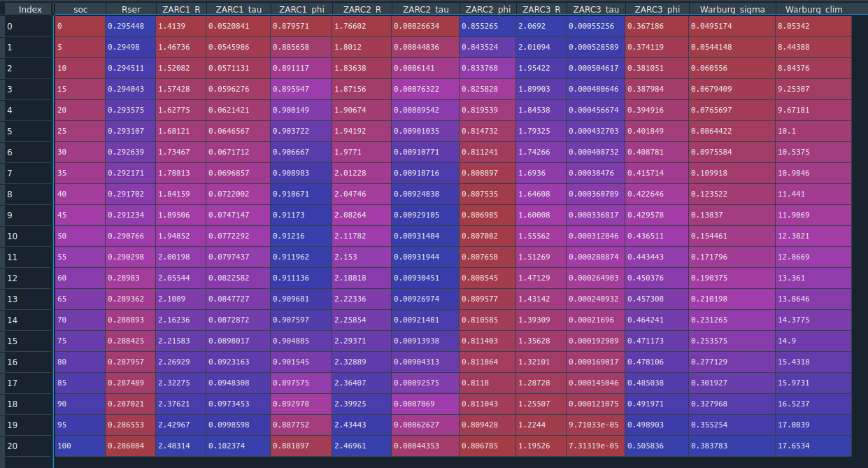Select the ZARC1_R column header
This screenshot has width=868, height=468.
[x=181, y=10]
